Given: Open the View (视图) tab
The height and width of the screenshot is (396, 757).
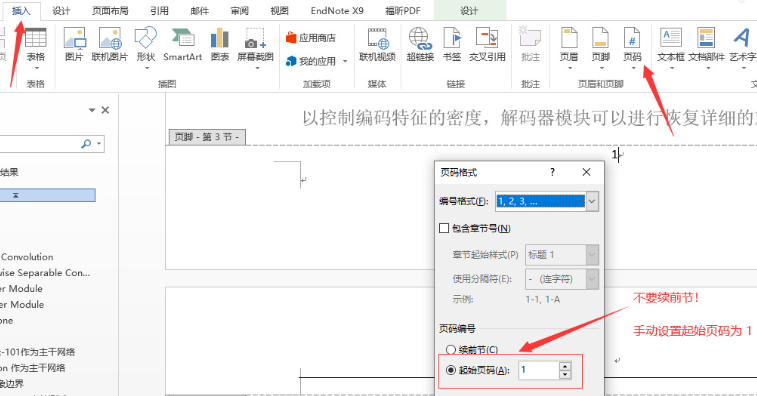Looking at the screenshot, I should tap(279, 11).
